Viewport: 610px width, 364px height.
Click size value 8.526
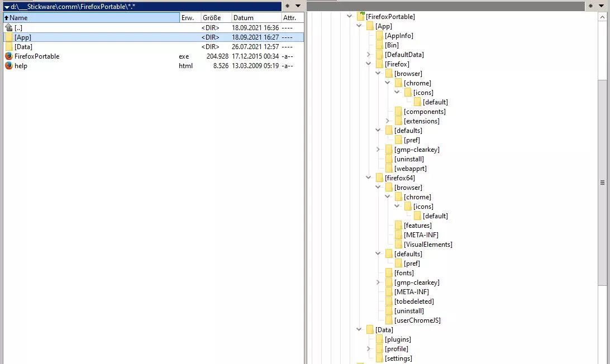coord(221,66)
